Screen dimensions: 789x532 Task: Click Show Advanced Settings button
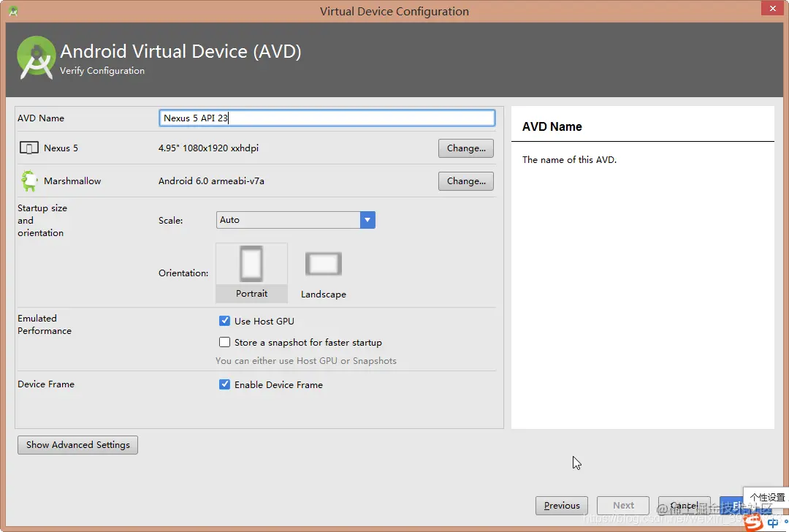tap(78, 445)
